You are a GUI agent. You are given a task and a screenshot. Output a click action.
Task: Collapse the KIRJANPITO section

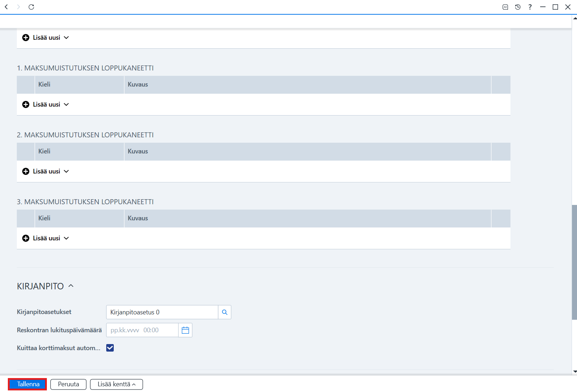(71, 286)
